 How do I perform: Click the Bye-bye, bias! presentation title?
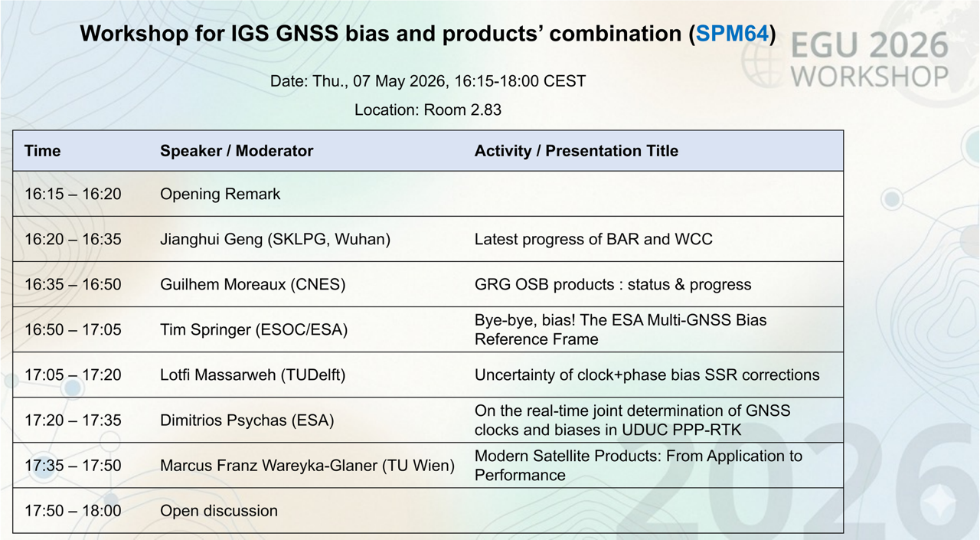click(x=620, y=329)
